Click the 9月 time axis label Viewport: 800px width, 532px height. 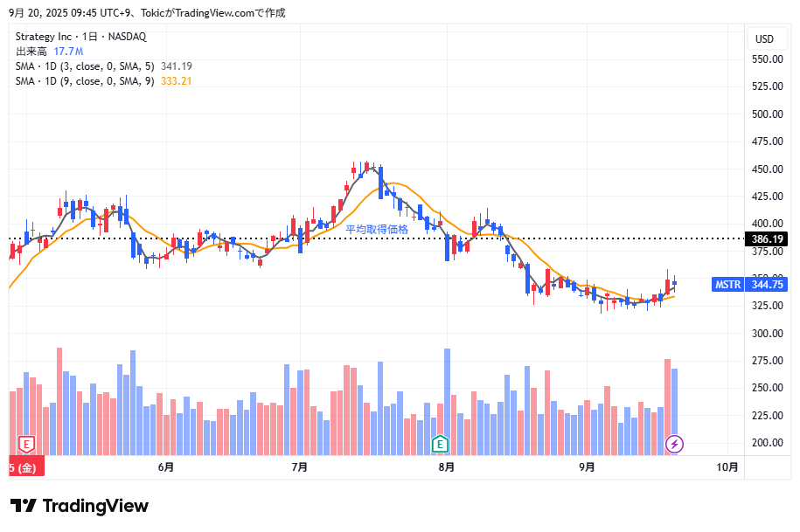coord(587,466)
